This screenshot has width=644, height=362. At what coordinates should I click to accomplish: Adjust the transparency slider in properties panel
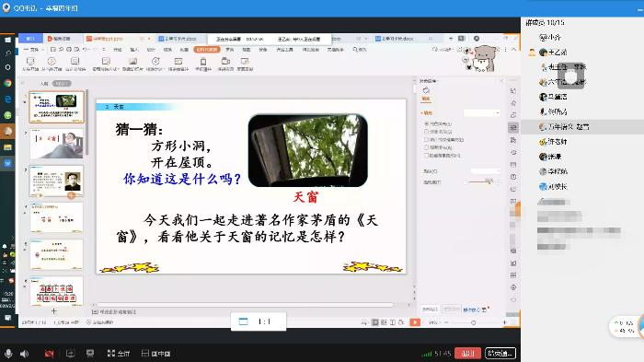(x=478, y=181)
